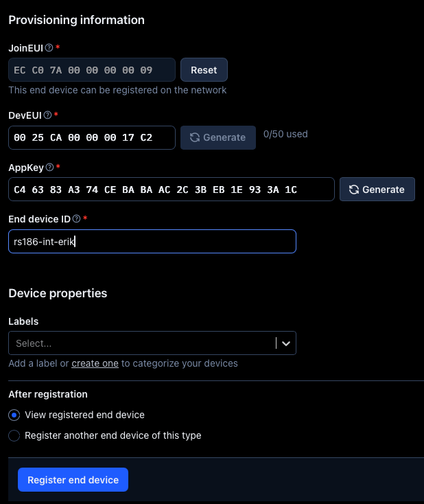Click the Provisioning information heading
This screenshot has height=504, width=424.
[76, 20]
